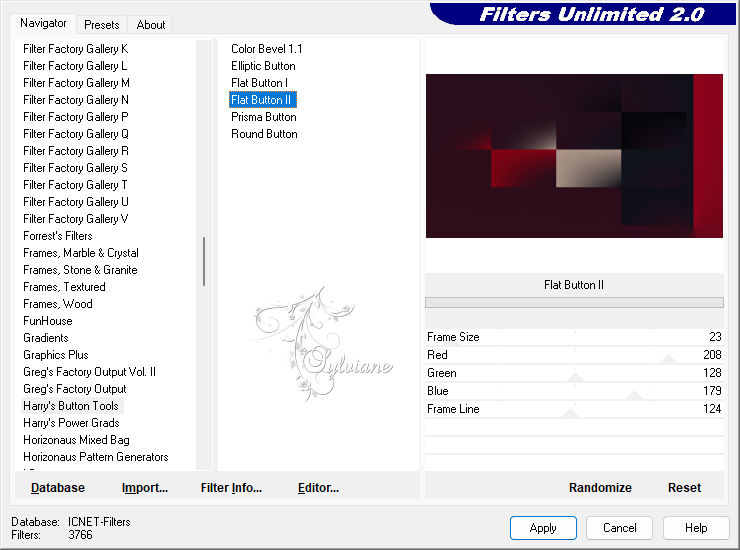Viewport: 740px width, 550px height.
Task: Select FunHouse category
Action: coord(48,321)
